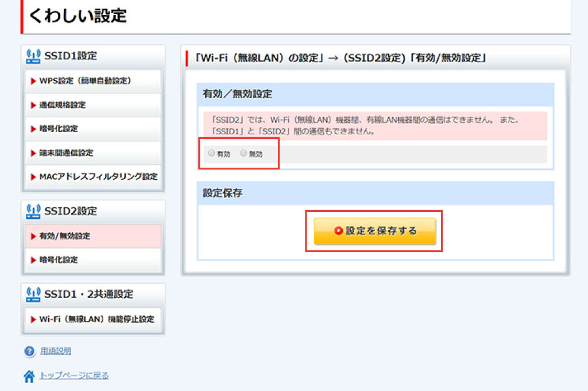This screenshot has height=391, width=588.
Task: Click the question mark icon beside 用語説明
Action: [29, 351]
